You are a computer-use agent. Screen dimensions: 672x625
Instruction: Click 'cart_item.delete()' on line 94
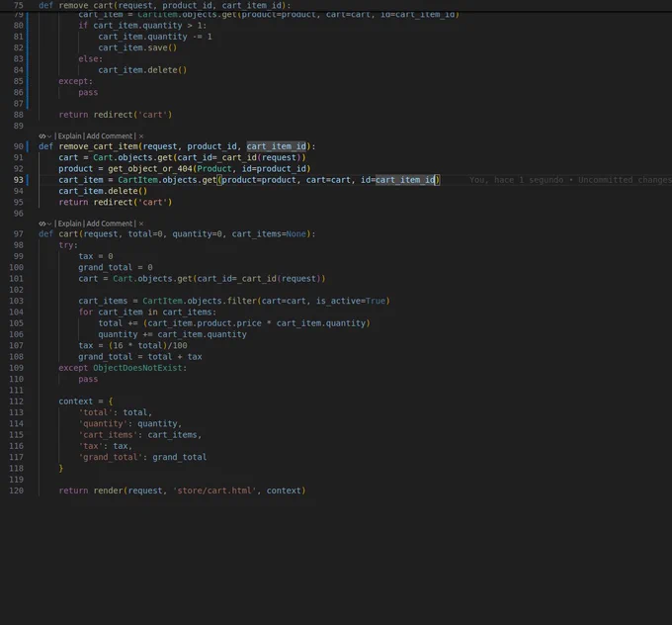tap(103, 191)
